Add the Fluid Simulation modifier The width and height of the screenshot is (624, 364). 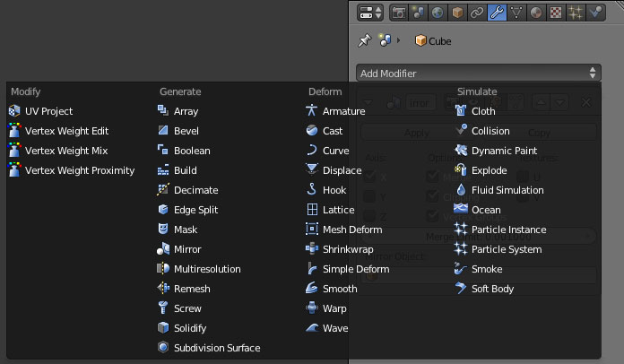(x=507, y=190)
